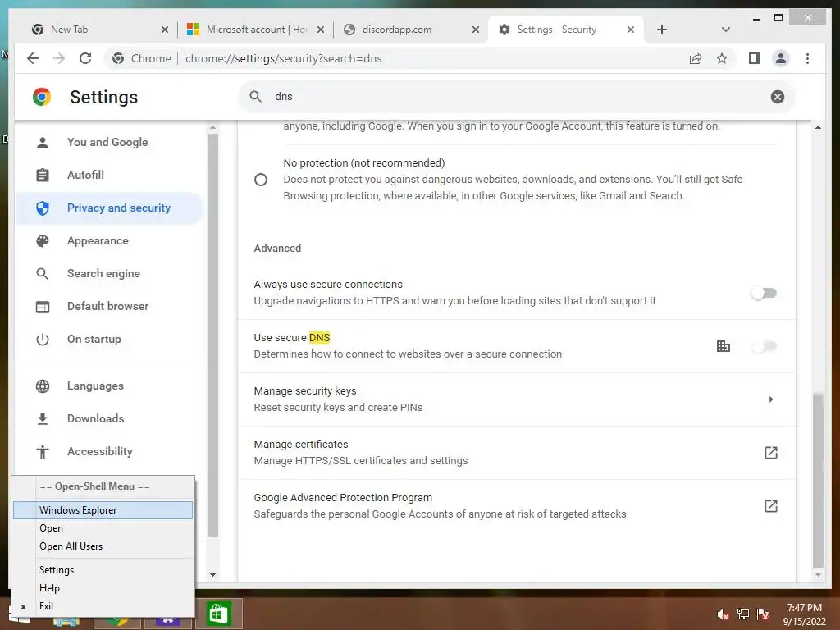840x630 pixels.
Task: Click the main page vertical scrollbar thumb
Action: point(818,481)
